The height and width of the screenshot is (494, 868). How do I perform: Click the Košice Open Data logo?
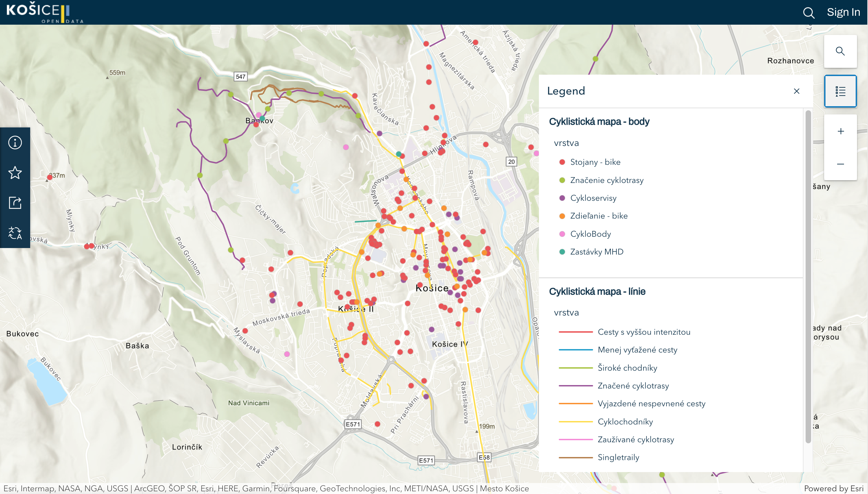[45, 12]
